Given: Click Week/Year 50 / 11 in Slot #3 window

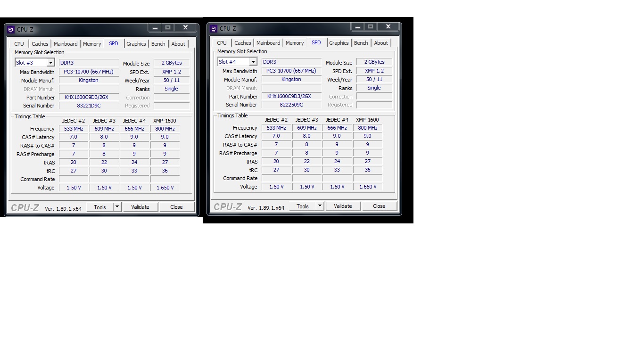Looking at the screenshot, I should tap(172, 80).
